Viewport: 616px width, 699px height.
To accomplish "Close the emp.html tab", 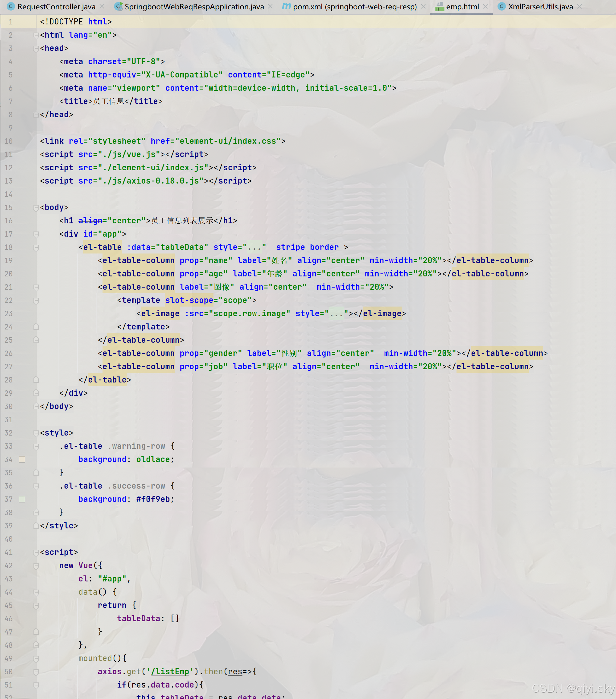I will tap(485, 7).
